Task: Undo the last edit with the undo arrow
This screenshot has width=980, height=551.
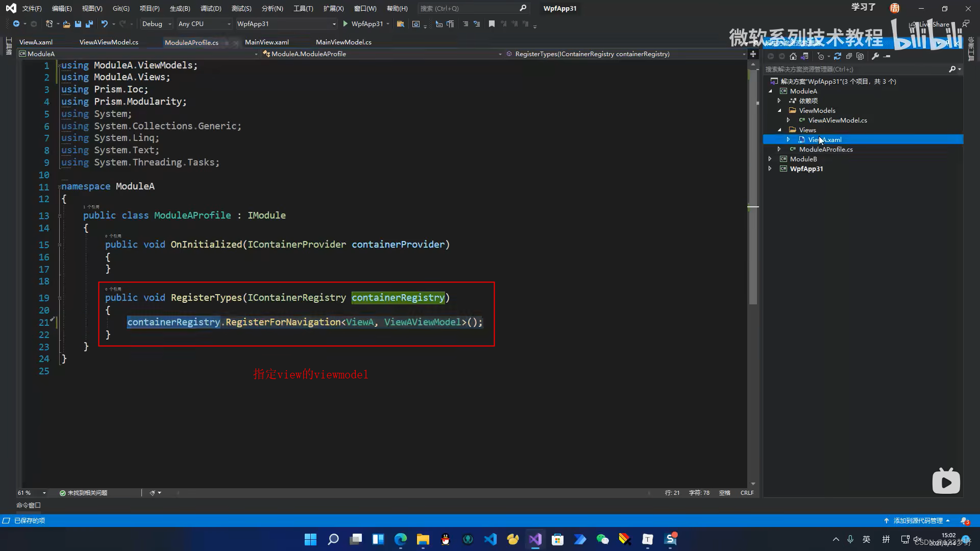Action: coord(104,24)
